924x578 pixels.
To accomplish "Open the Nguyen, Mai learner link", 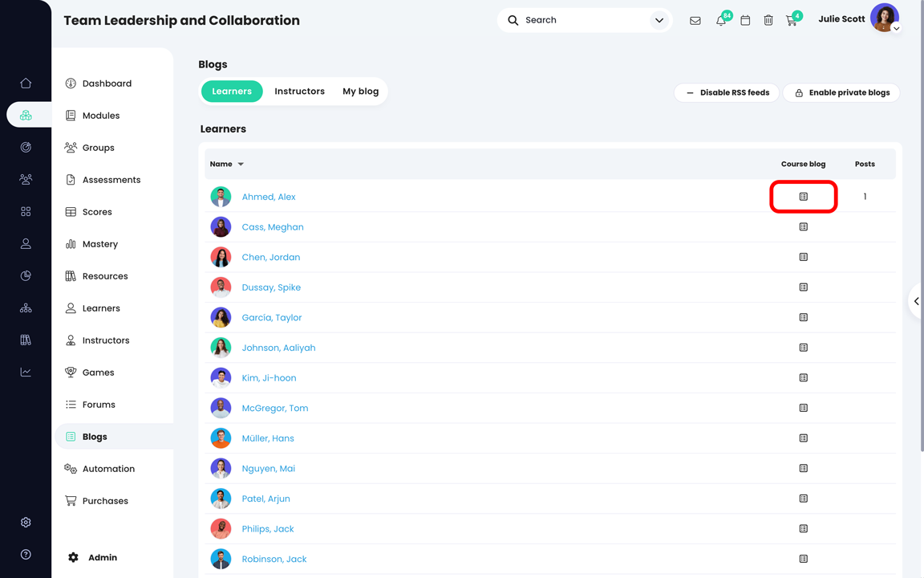I will (x=268, y=468).
